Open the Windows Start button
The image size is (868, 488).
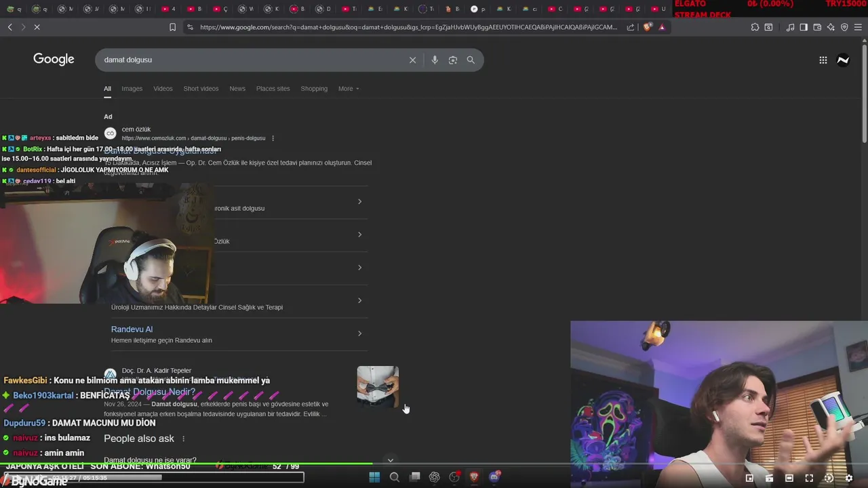coord(374,477)
